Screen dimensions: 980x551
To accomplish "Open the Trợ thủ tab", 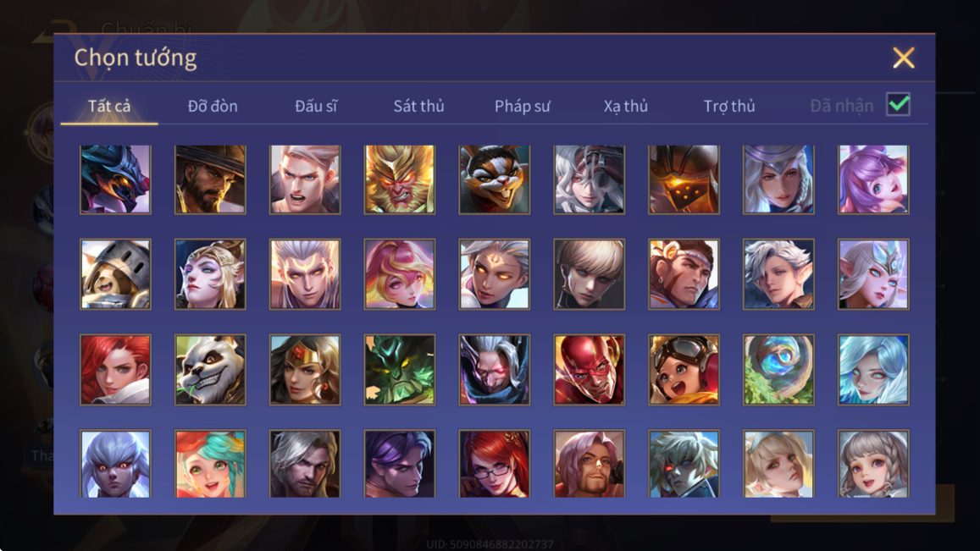I will coord(728,106).
